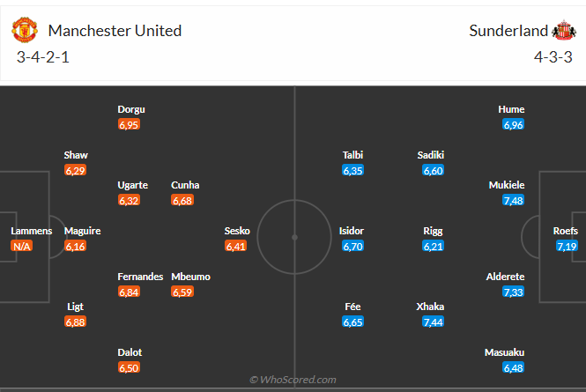Open the Manchester United team link
The width and height of the screenshot is (586, 392).
(115, 31)
